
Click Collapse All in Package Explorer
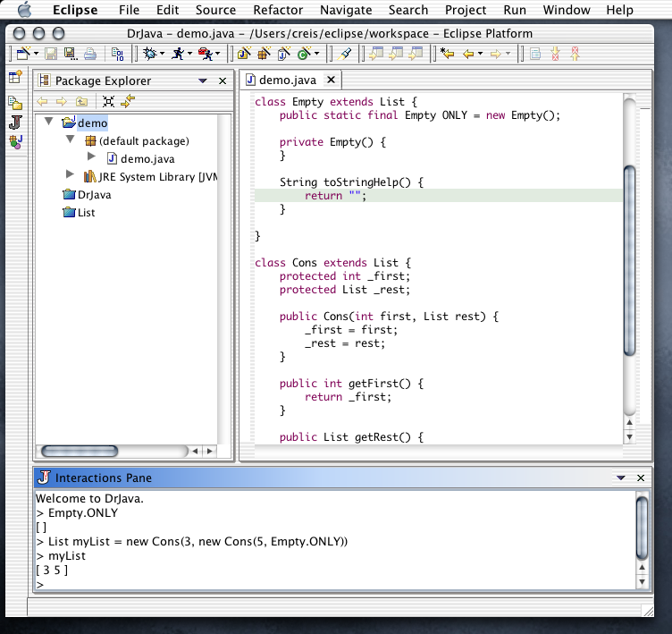click(108, 101)
